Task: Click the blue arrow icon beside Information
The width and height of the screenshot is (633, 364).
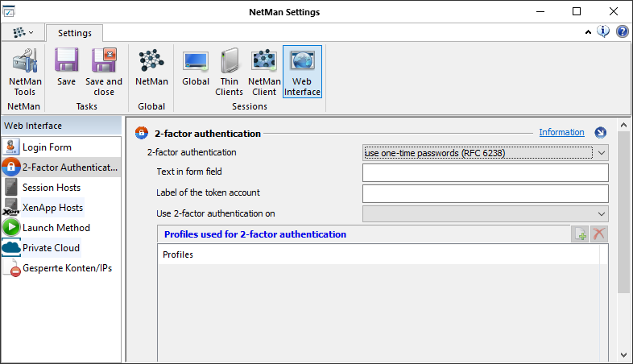Action: (x=600, y=132)
